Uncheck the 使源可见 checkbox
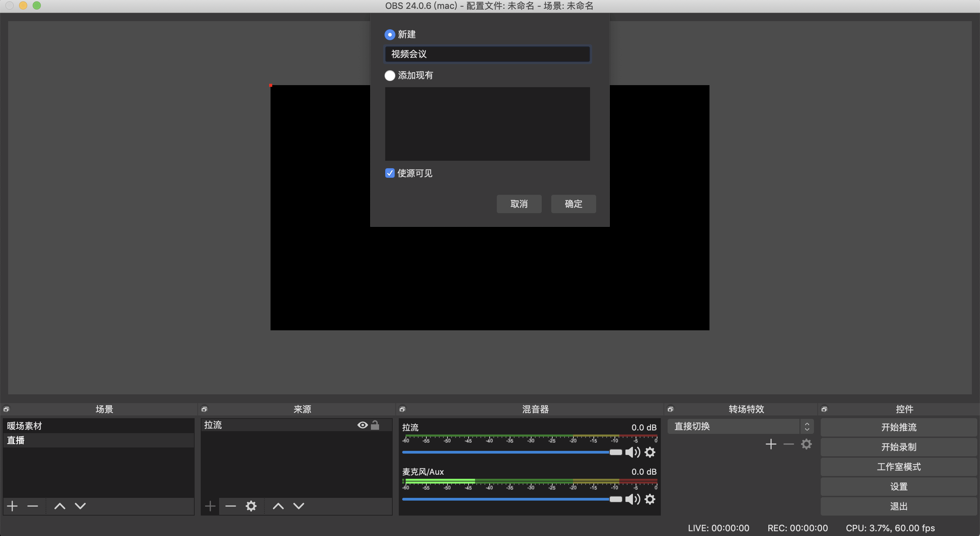The width and height of the screenshot is (980, 536). point(390,173)
